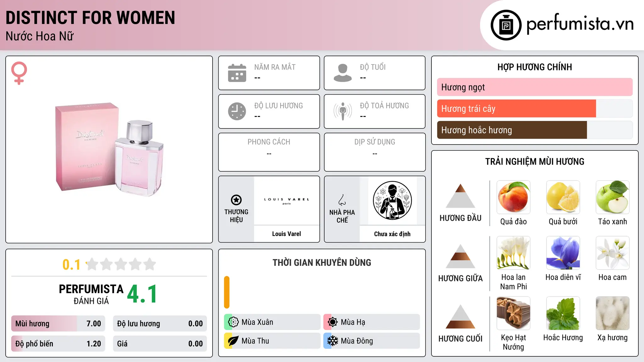Open the Hoa lan Nam Phi freesia image
The height and width of the screenshot is (362, 644).
[514, 253]
